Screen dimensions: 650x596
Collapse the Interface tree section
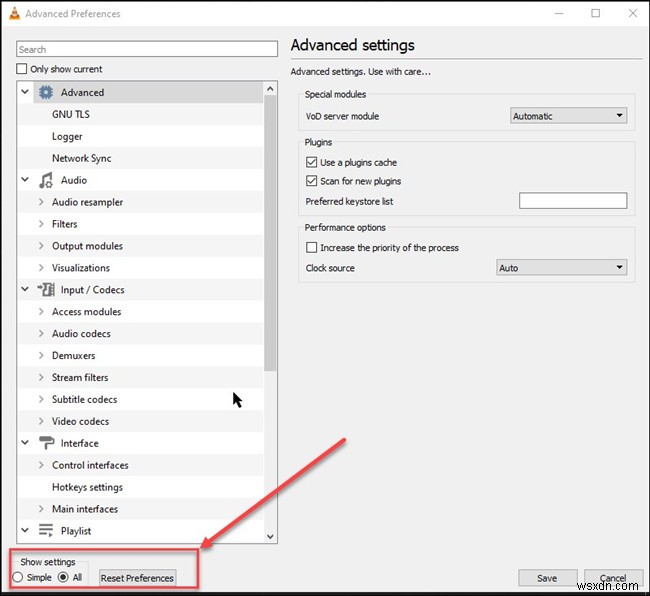[x=25, y=443]
